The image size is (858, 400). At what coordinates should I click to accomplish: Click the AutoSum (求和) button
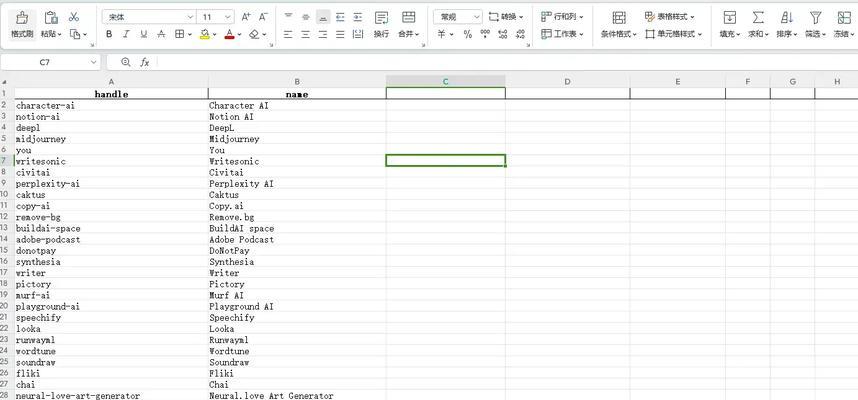click(758, 24)
